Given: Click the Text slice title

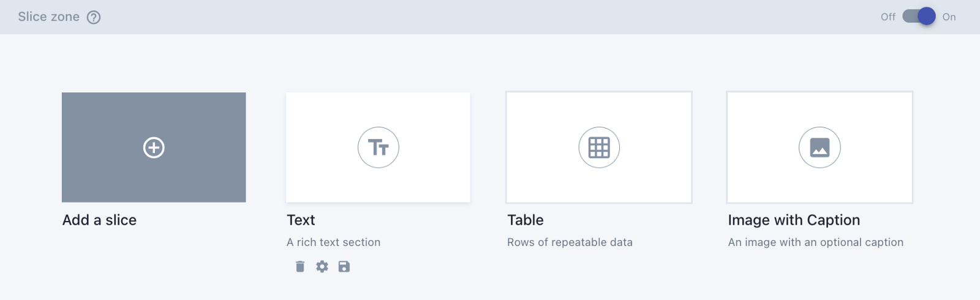Looking at the screenshot, I should (301, 220).
